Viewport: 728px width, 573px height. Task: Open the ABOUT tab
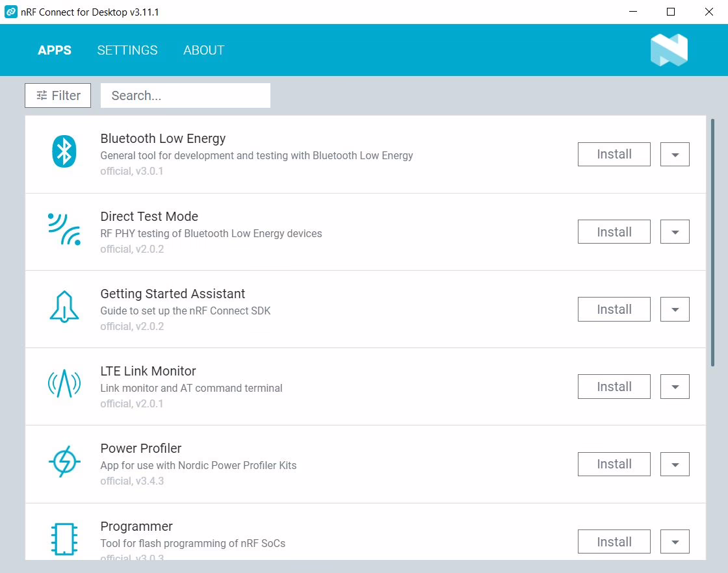tap(203, 50)
